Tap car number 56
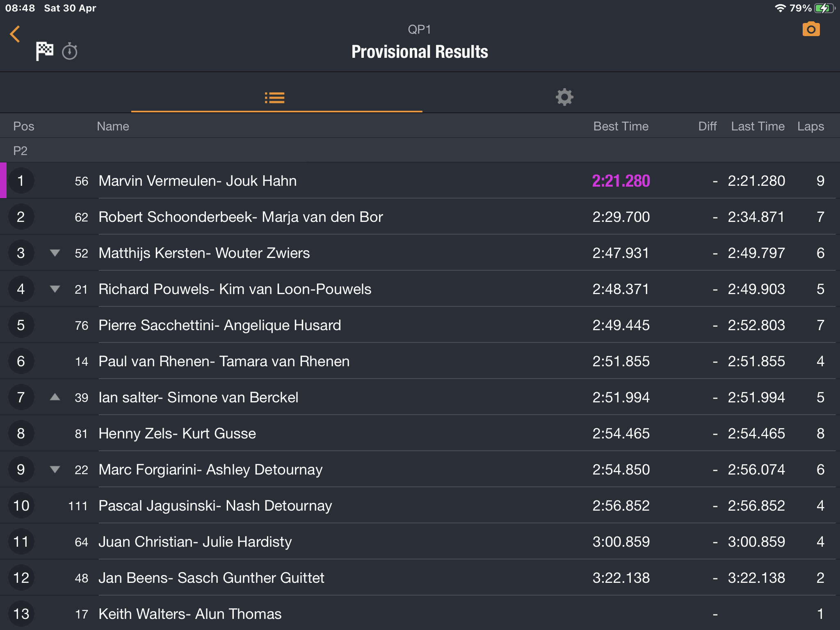Viewport: 840px width, 630px height. point(81,181)
